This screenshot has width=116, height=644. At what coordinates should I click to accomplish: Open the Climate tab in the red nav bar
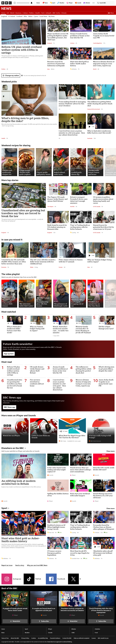coord(64,13)
